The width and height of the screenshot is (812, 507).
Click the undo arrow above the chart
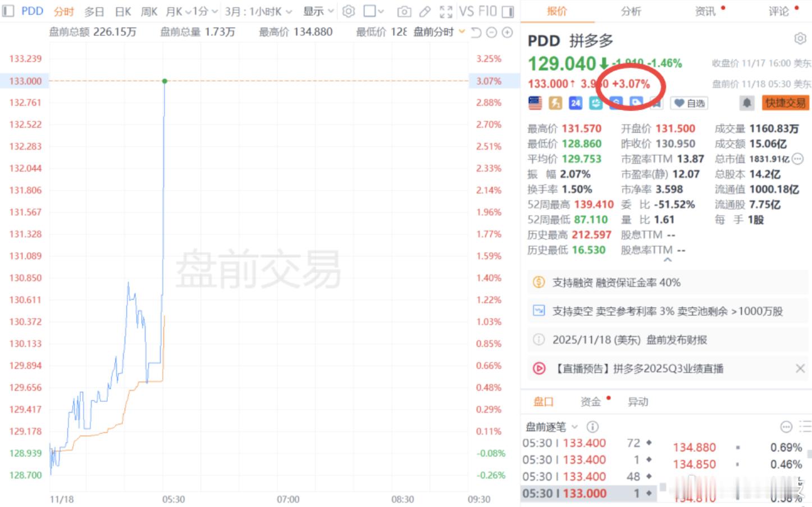click(476, 33)
